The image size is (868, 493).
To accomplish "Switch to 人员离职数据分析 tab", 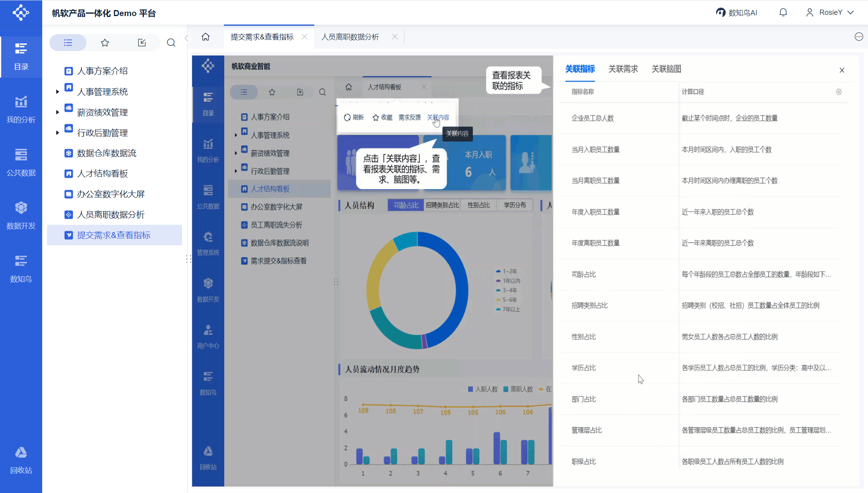I will pos(350,37).
